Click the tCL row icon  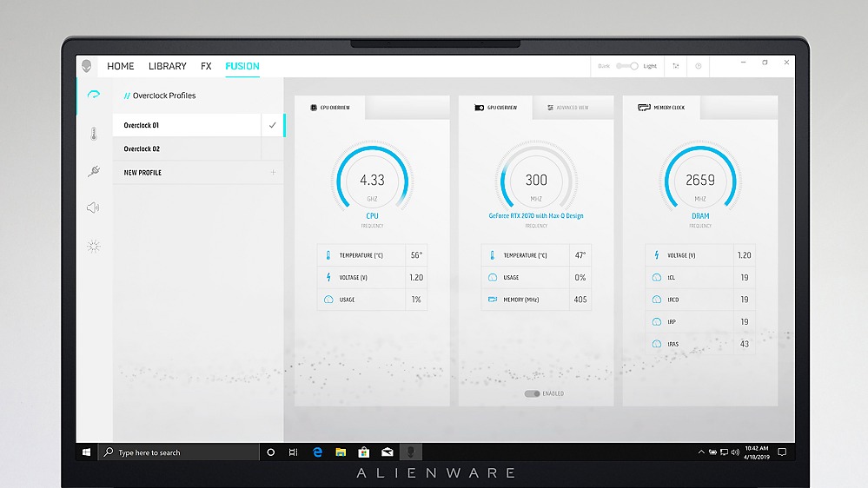coord(657,277)
